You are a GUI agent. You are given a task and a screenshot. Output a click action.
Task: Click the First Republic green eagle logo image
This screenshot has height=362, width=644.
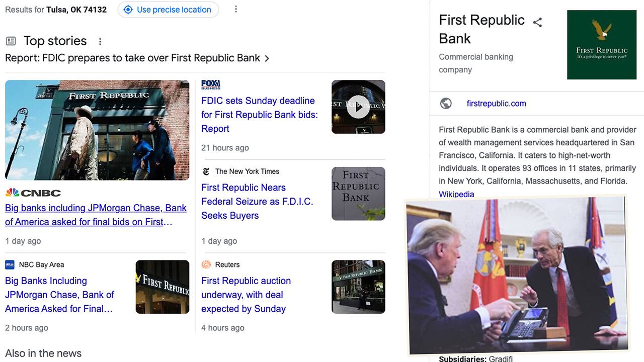click(602, 45)
